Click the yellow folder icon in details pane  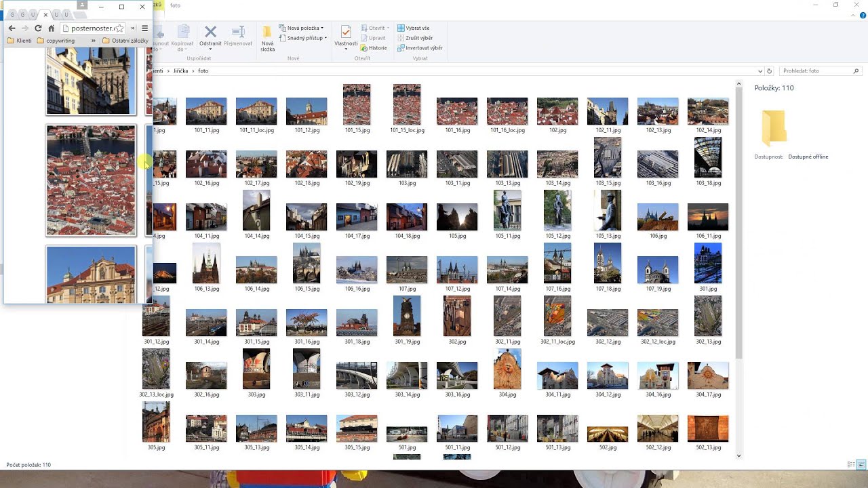coord(774,127)
